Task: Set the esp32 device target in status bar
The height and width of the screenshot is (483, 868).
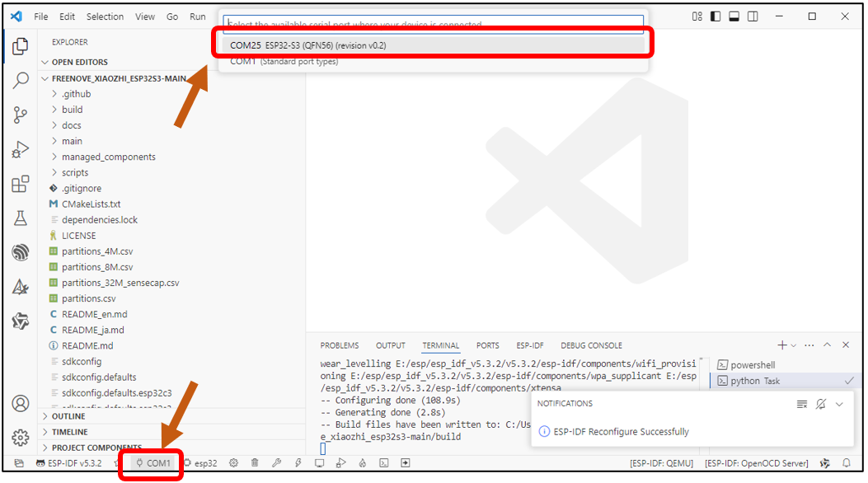Action: [x=200, y=463]
